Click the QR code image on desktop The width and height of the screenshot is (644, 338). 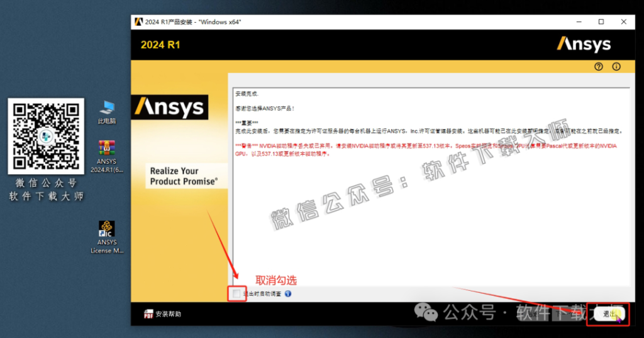46,136
